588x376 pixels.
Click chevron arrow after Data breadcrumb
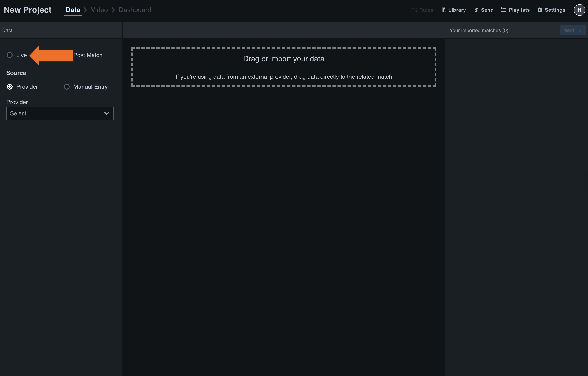pyautogui.click(x=85, y=10)
